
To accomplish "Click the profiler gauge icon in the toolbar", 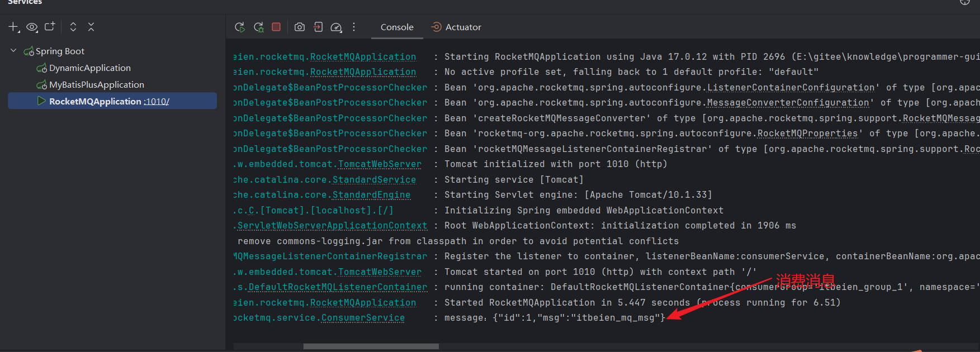I will 336,27.
